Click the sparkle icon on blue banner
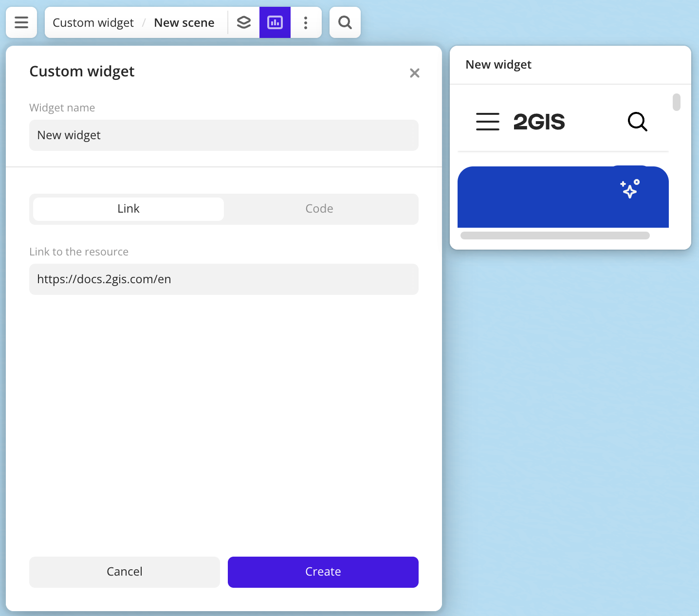 click(630, 189)
